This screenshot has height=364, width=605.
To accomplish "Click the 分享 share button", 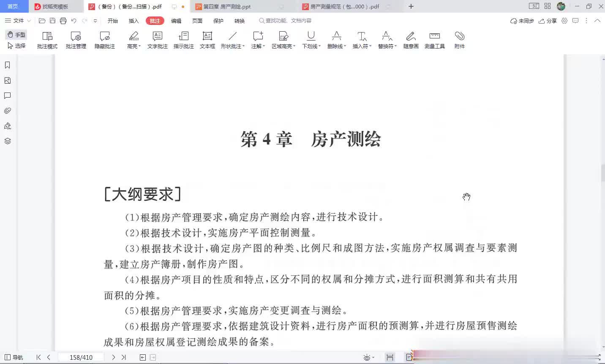I will click(548, 21).
